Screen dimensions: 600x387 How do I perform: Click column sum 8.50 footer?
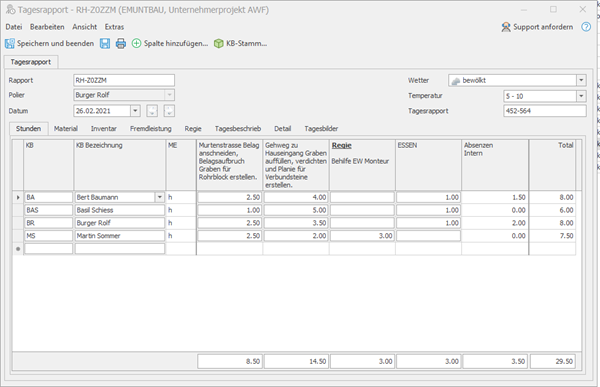(x=229, y=361)
